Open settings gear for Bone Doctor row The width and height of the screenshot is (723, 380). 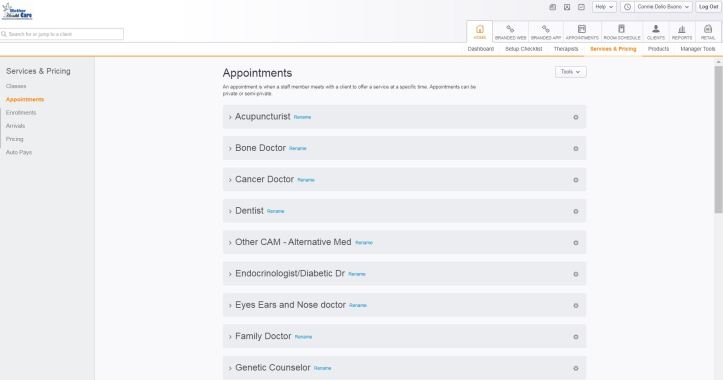(575, 148)
